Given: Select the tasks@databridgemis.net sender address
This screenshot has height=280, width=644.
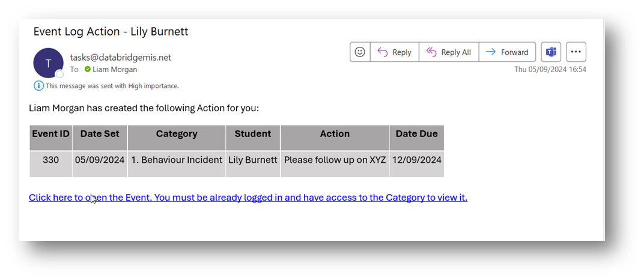Looking at the screenshot, I should [121, 58].
